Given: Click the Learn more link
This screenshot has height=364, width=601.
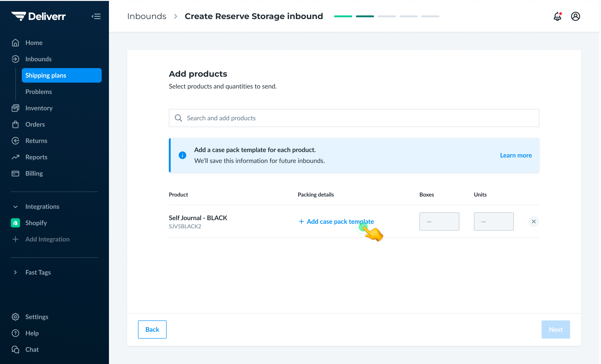Looking at the screenshot, I should tap(516, 155).
